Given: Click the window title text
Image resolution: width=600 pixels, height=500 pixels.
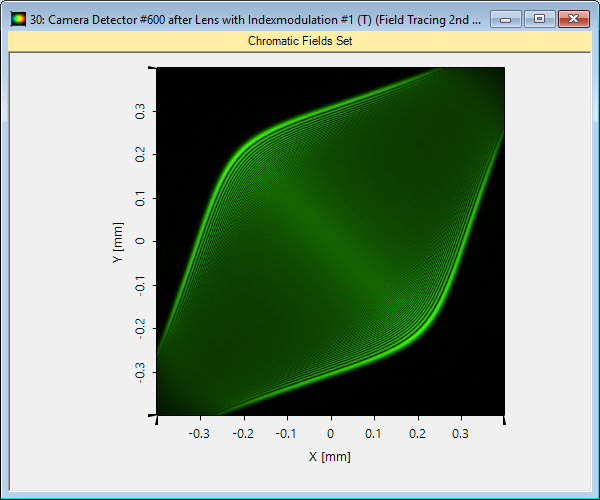Looking at the screenshot, I should [x=256, y=20].
